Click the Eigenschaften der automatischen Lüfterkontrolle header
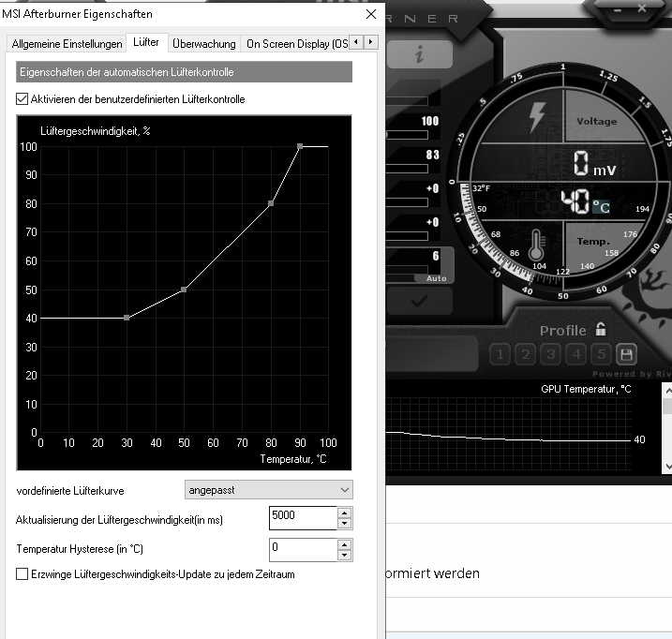Screen dimensions: 672x639 184,72
